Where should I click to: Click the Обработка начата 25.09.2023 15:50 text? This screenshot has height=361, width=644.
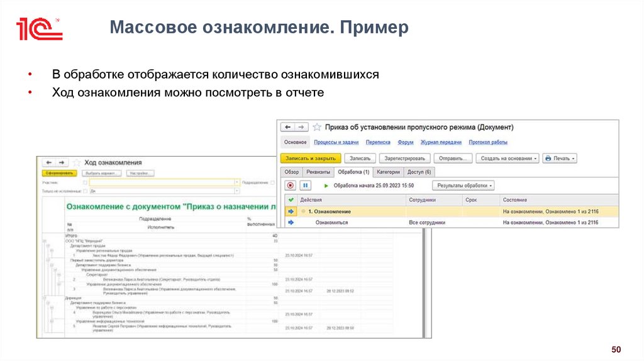[x=374, y=186]
